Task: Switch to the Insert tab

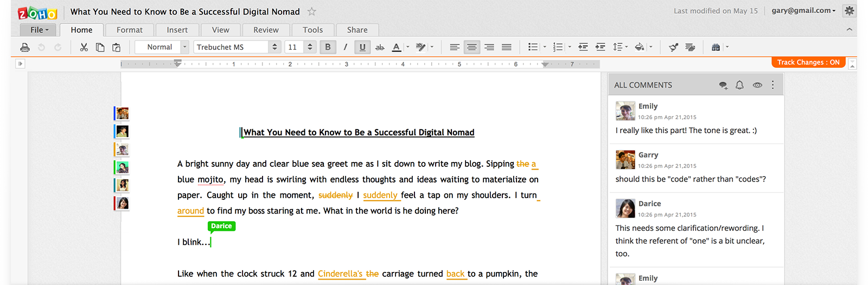Action: (x=177, y=30)
